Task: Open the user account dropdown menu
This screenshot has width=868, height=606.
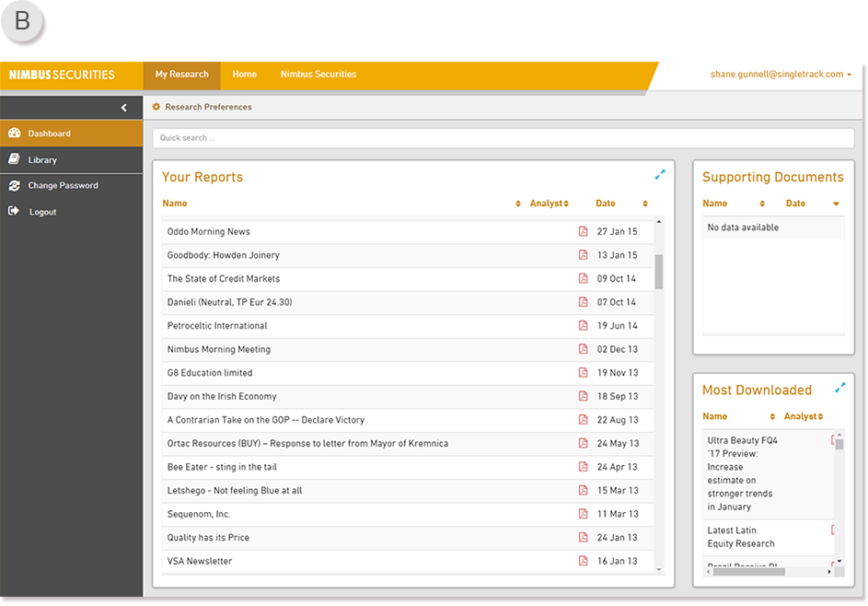Action: pos(781,75)
